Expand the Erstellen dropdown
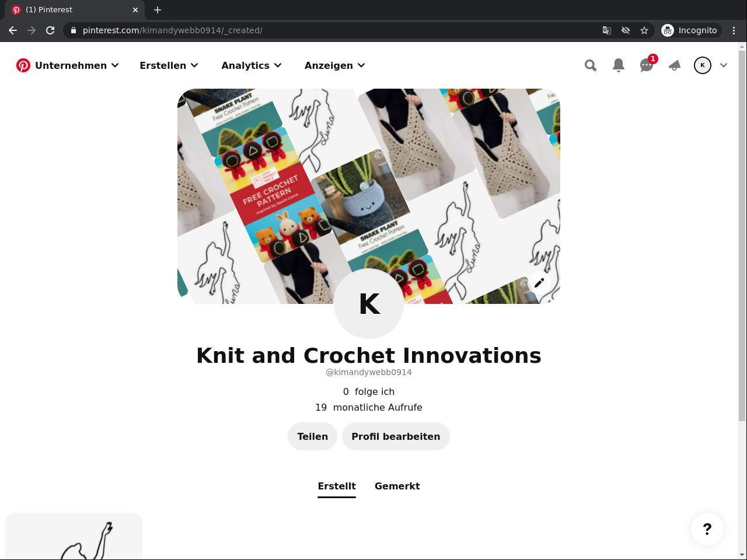 click(x=169, y=65)
